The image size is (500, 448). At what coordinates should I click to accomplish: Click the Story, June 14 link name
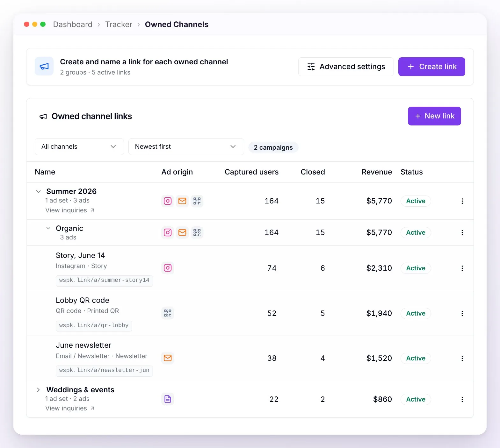(x=80, y=255)
